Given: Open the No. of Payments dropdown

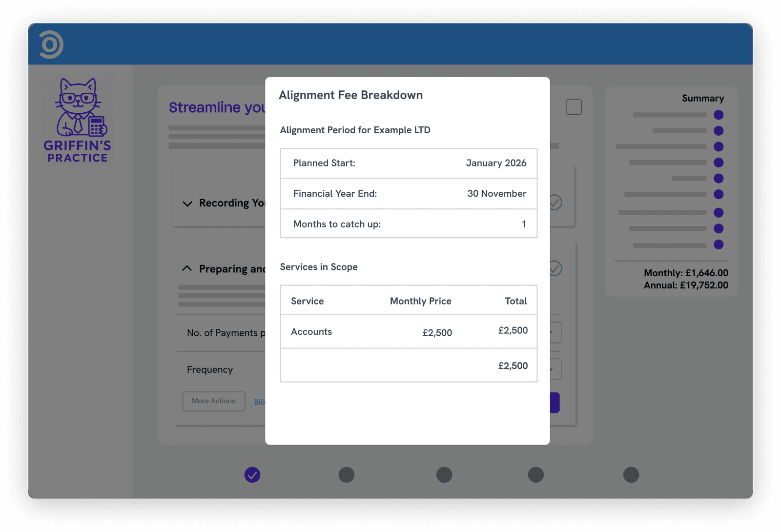Looking at the screenshot, I should click(555, 332).
